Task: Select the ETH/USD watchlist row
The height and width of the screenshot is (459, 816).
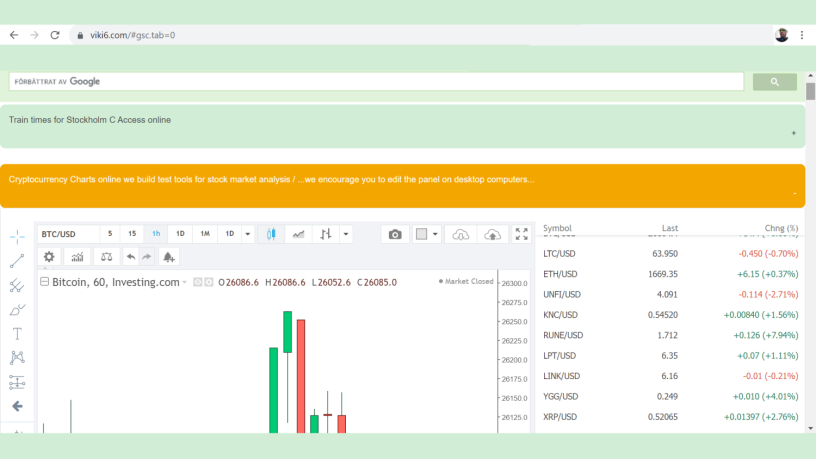Action: pos(670,274)
